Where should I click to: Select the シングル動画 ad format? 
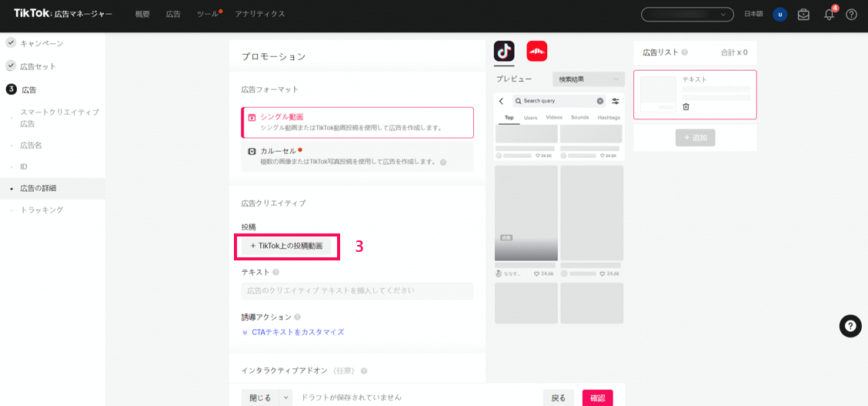(x=357, y=122)
